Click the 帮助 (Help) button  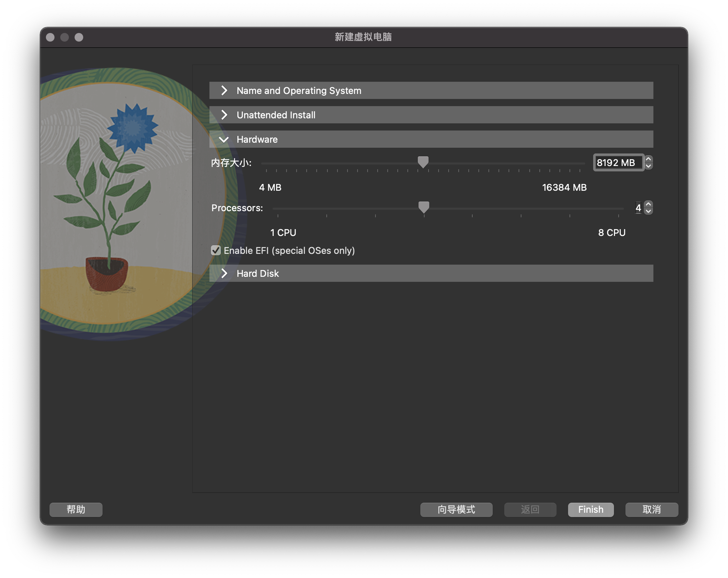[x=76, y=510]
